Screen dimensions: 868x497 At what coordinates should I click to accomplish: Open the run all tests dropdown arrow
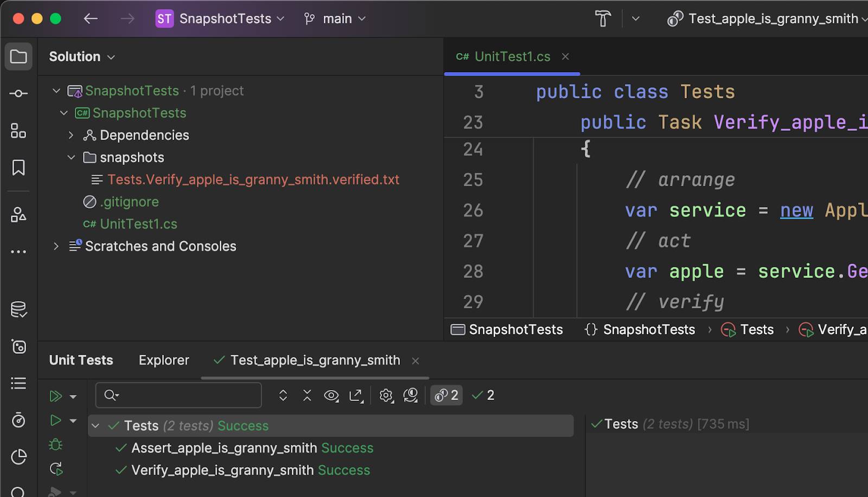tap(73, 397)
